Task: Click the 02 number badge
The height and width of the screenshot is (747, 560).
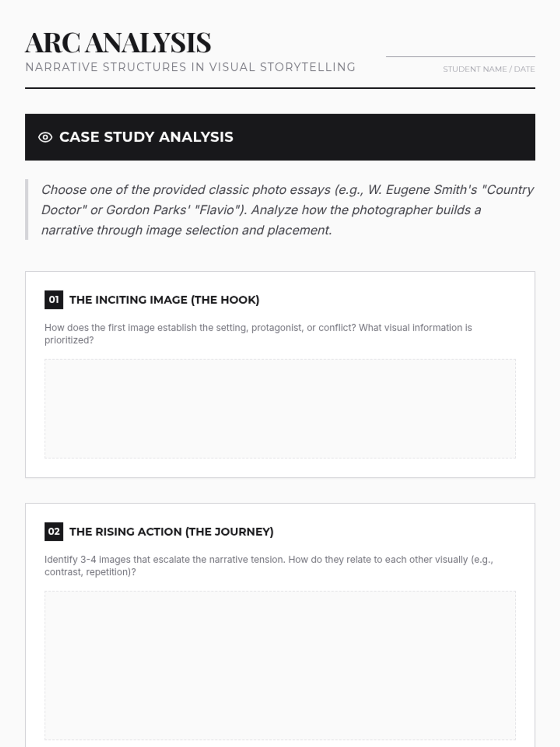Action: pos(54,532)
